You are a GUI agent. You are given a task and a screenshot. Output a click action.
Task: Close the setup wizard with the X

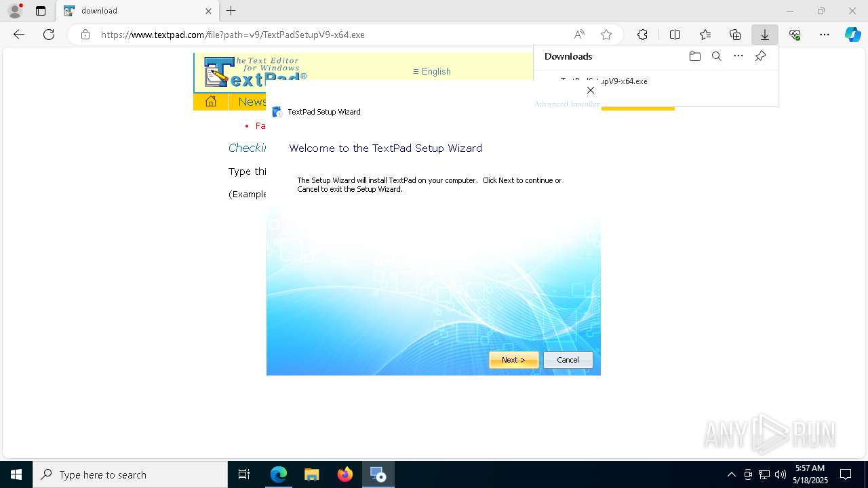click(x=590, y=90)
